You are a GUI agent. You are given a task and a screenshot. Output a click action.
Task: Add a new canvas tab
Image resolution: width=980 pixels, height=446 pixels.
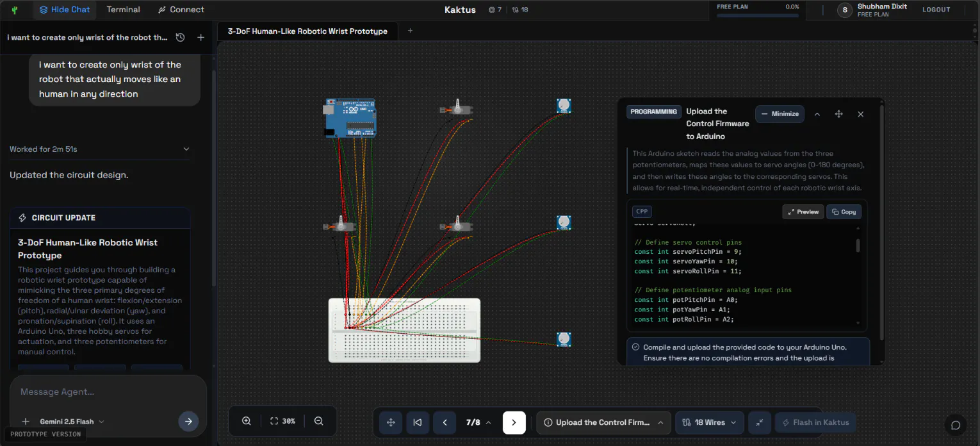[411, 31]
